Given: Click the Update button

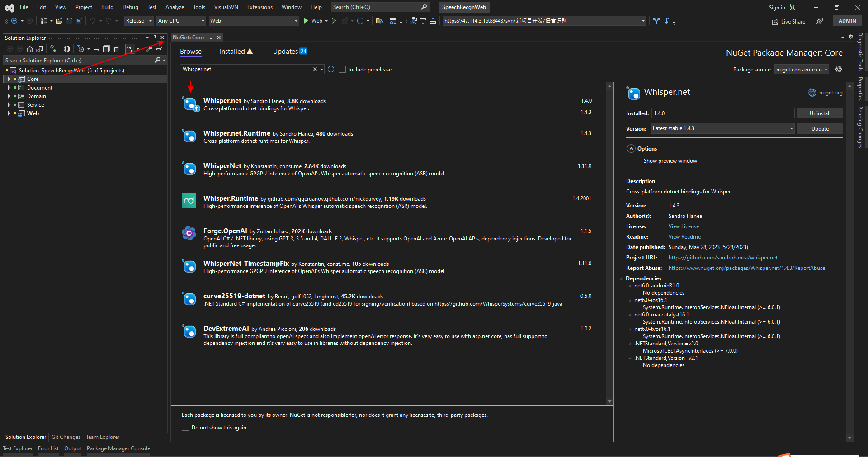Looking at the screenshot, I should pos(820,129).
